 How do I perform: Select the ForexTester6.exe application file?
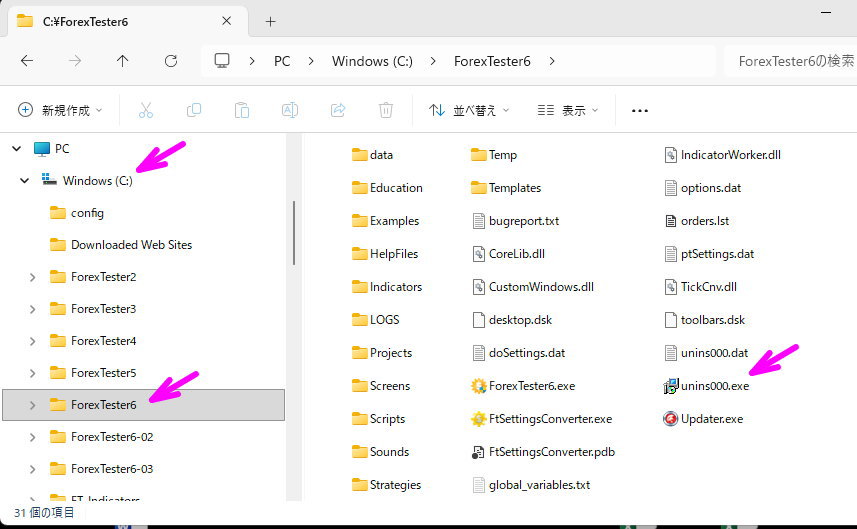[x=523, y=386]
